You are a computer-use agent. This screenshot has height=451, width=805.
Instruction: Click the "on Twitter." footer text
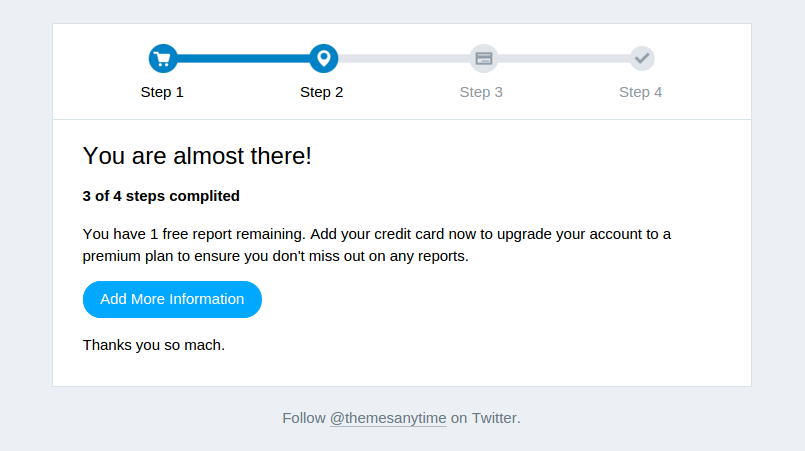click(x=485, y=418)
